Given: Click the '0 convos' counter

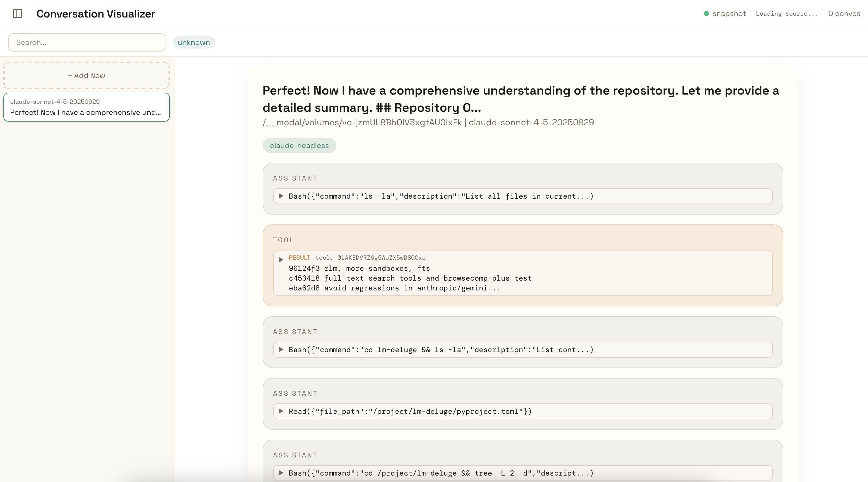Looking at the screenshot, I should point(844,14).
